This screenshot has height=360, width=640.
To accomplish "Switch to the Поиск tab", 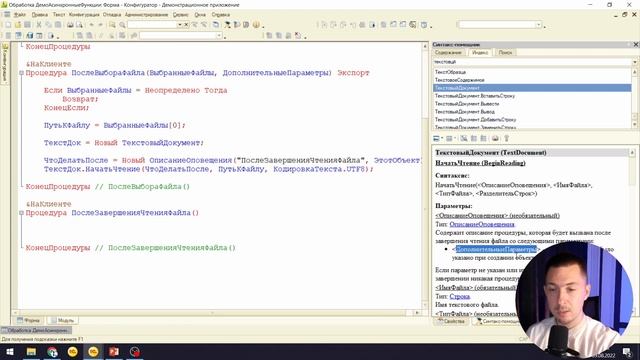I will 505,53.
